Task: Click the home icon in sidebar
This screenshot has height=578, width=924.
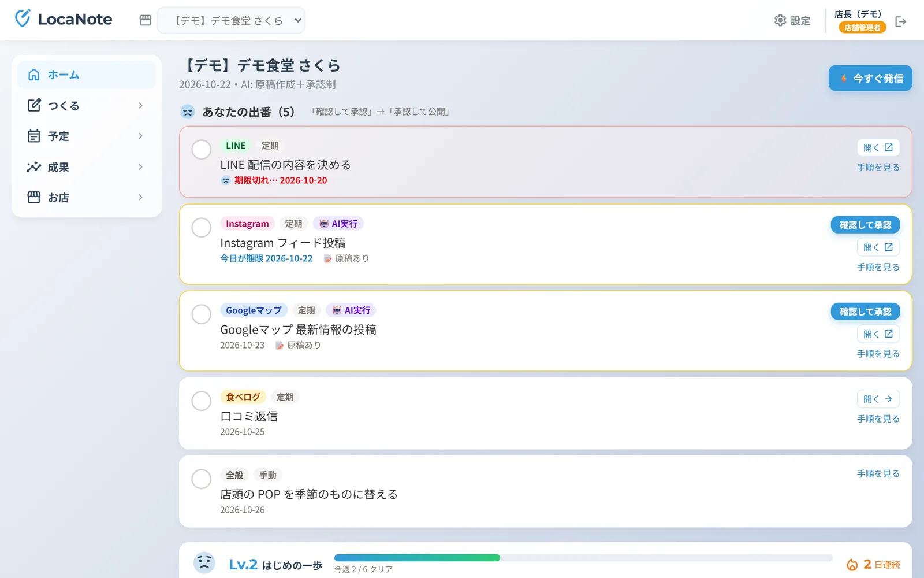Action: [34, 75]
